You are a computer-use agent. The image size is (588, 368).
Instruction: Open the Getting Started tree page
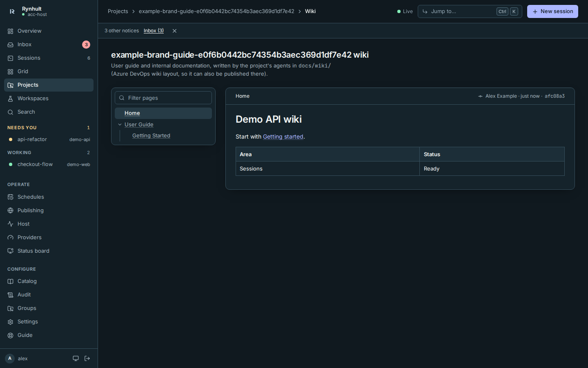click(151, 136)
